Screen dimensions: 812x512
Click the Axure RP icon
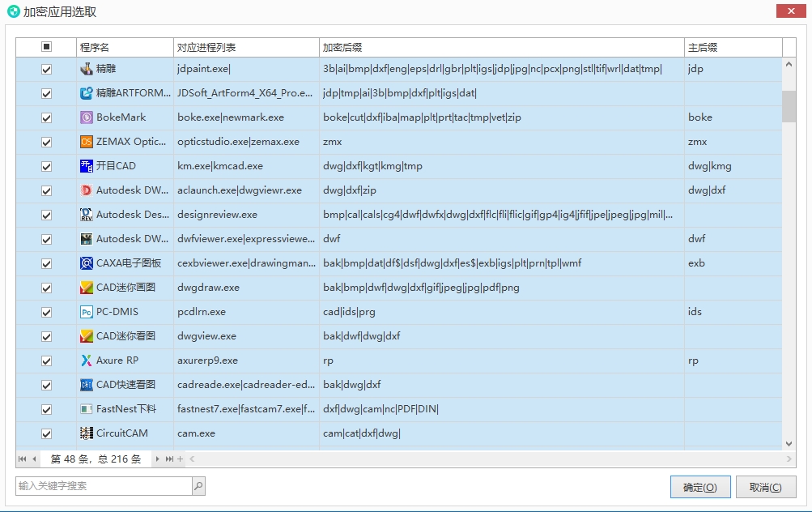[x=87, y=361]
